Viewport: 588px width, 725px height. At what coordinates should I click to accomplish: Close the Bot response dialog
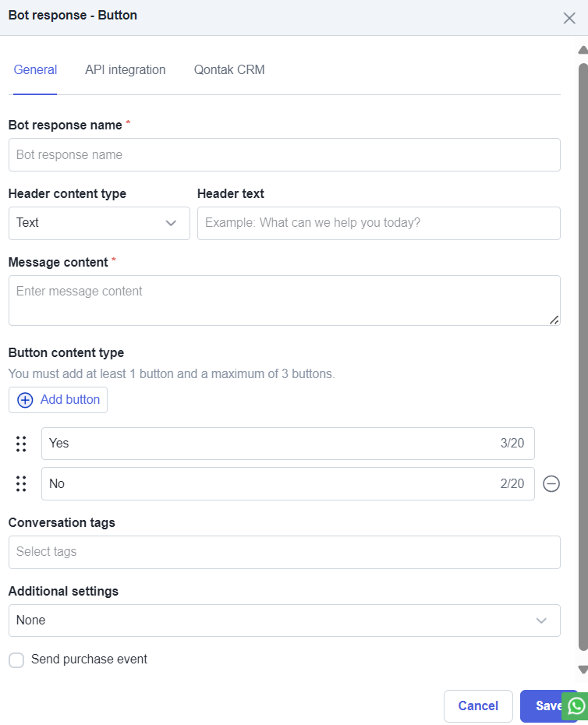(x=569, y=18)
